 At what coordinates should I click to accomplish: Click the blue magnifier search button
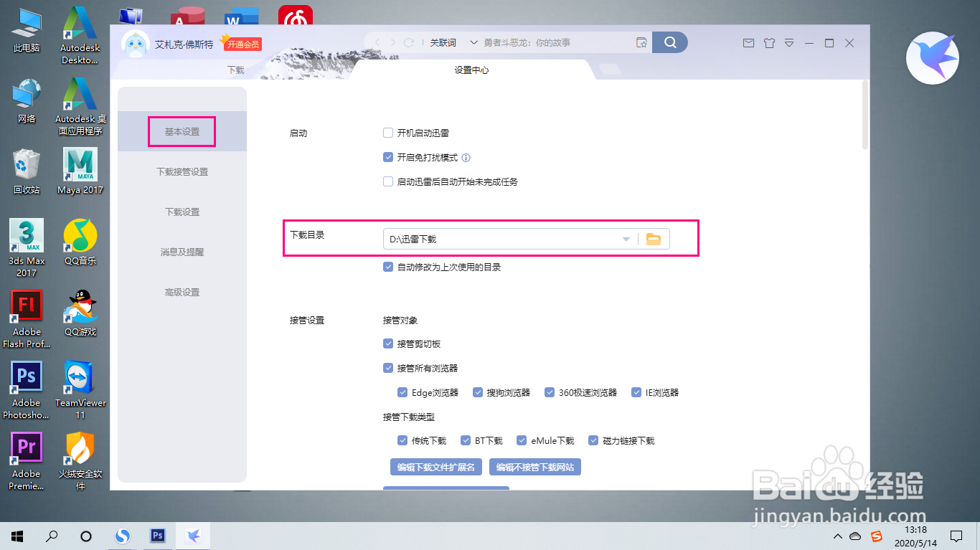[670, 42]
